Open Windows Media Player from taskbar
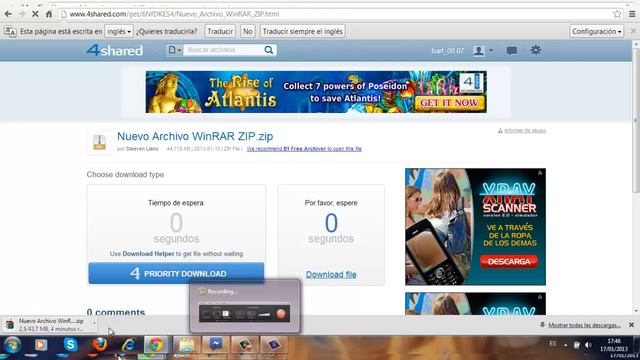This screenshot has width=640, height=360. point(40,345)
